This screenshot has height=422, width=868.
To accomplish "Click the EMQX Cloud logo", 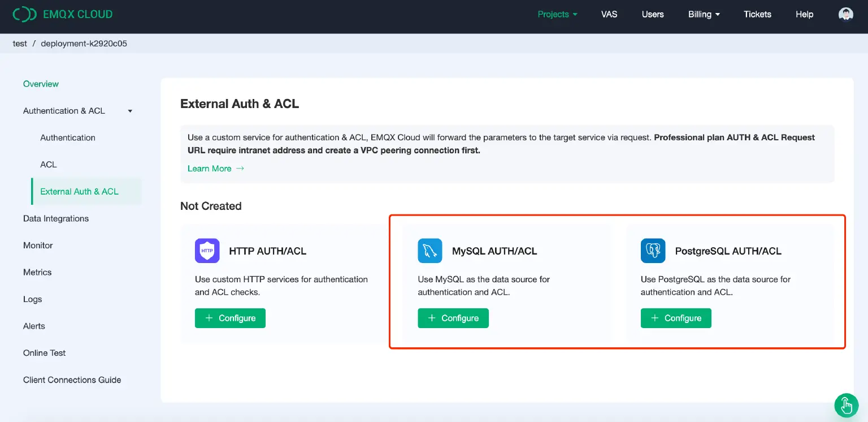I will (x=62, y=14).
